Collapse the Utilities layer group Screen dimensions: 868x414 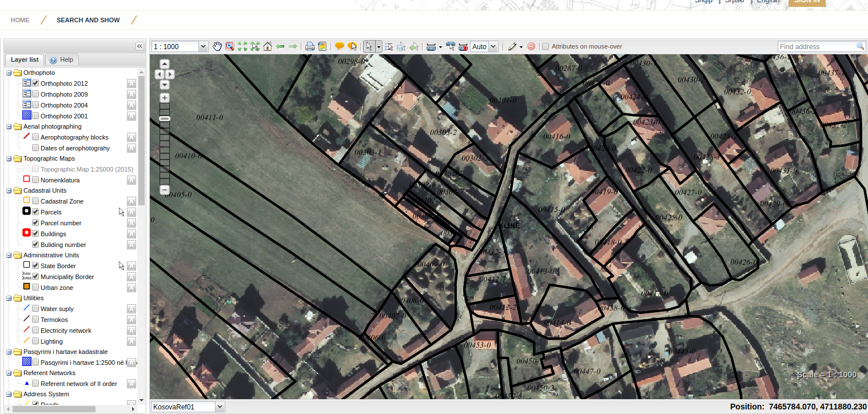(x=9, y=298)
